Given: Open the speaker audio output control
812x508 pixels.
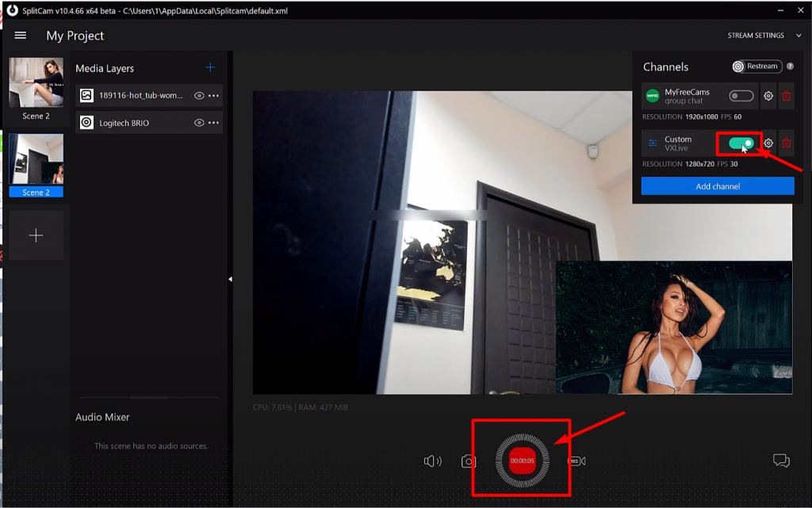Looking at the screenshot, I should [x=432, y=461].
